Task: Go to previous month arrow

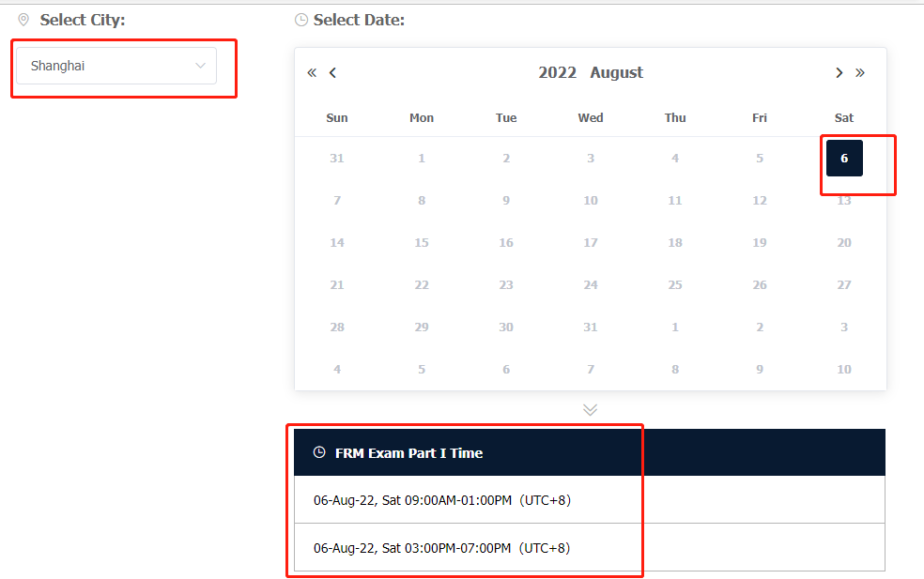Action: (x=332, y=73)
